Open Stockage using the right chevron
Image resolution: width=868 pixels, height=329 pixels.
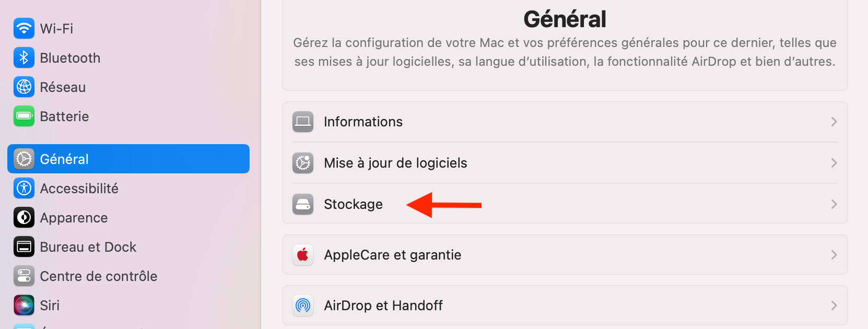tap(834, 204)
